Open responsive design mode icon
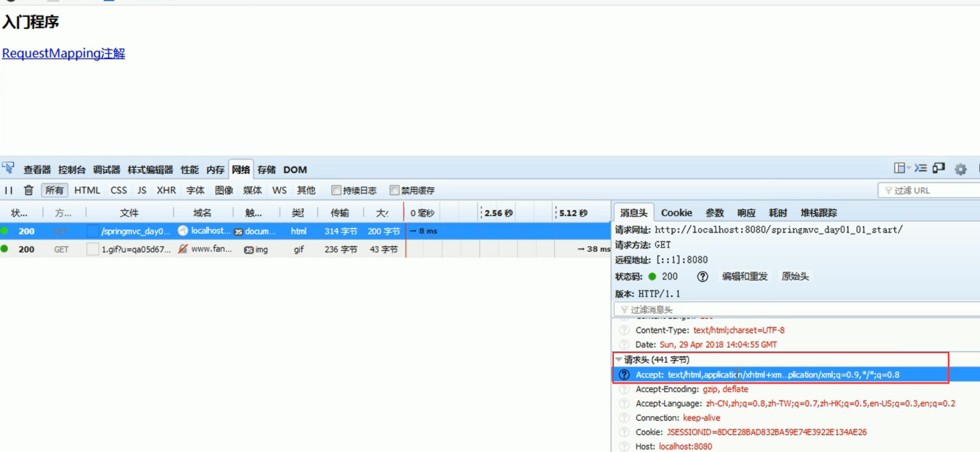Screen dimensions: 980x452 939,168
